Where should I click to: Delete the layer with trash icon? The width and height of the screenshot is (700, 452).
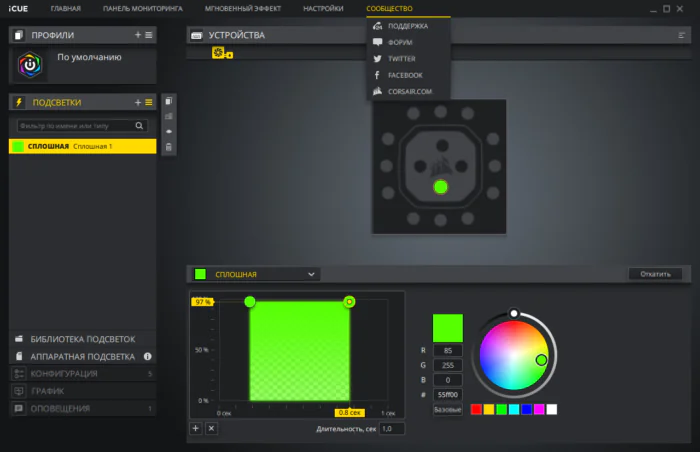coord(169,147)
